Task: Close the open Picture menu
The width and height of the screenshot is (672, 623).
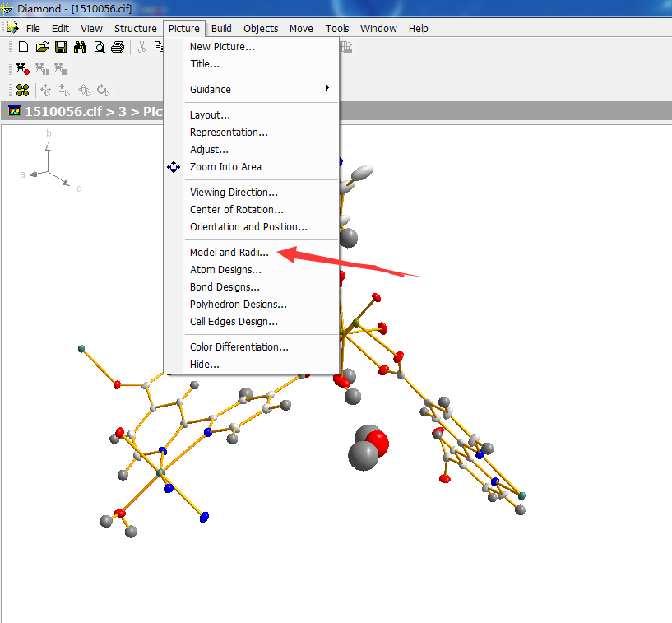Action: click(x=184, y=28)
